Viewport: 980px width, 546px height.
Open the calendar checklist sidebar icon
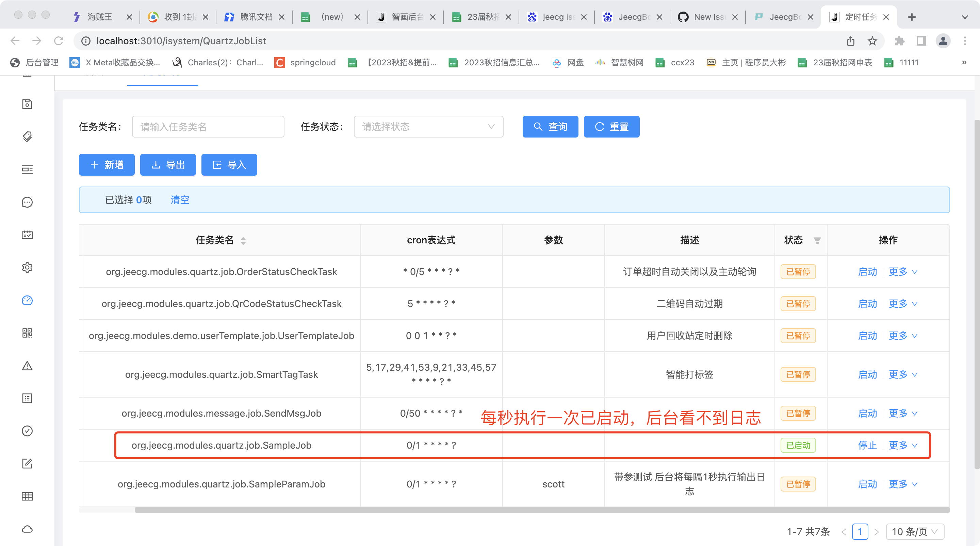tap(27, 235)
